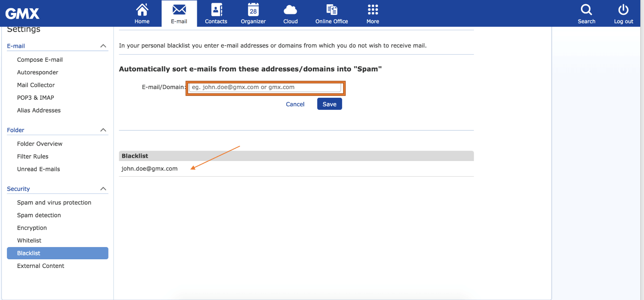Collapse the Folder settings section

tap(103, 130)
